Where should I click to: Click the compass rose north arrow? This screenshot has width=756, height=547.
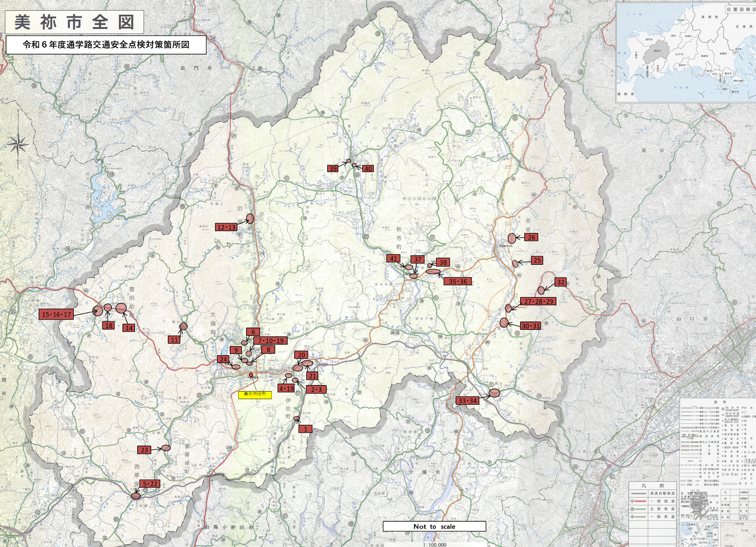point(17,144)
